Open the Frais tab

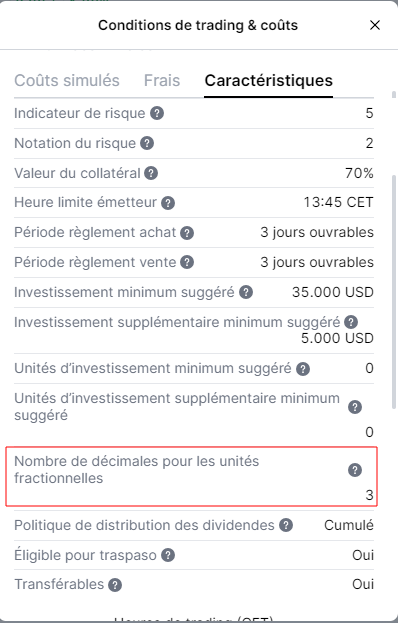tap(162, 80)
